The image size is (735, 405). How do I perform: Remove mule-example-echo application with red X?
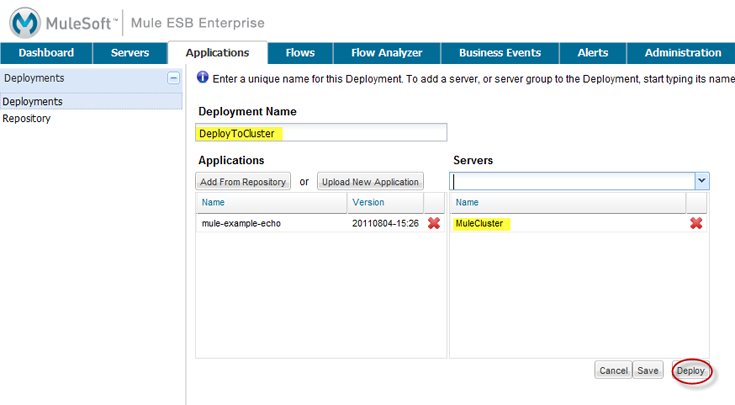pyautogui.click(x=433, y=223)
